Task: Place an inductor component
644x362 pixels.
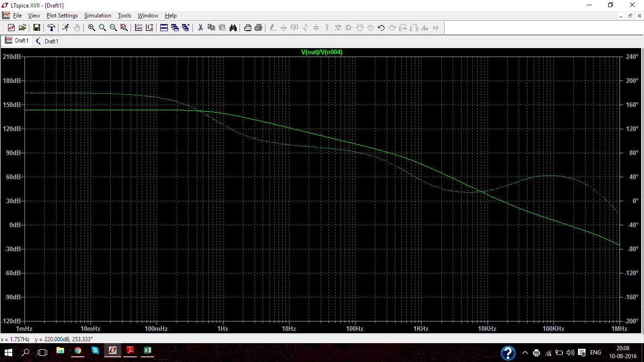Action: [x=327, y=28]
